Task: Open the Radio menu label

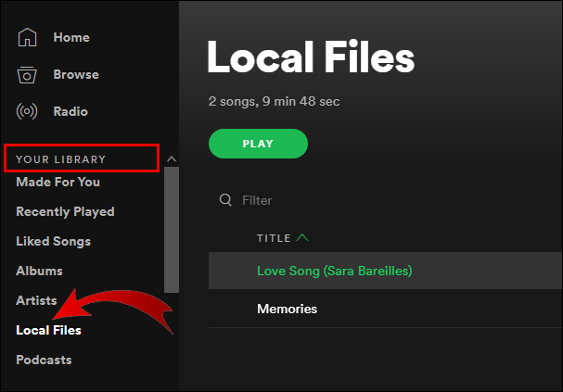Action: click(70, 111)
